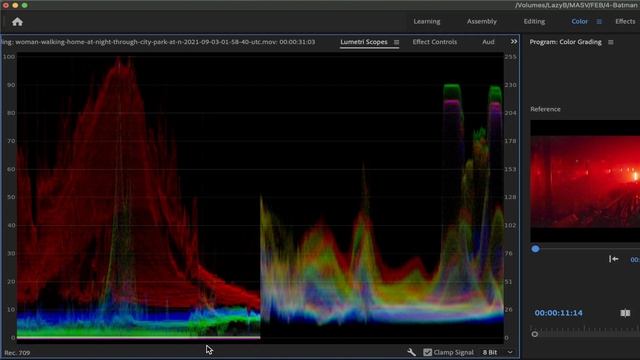Screen dimensions: 640x360
Task: Switch to the Effects workspace
Action: point(625,21)
